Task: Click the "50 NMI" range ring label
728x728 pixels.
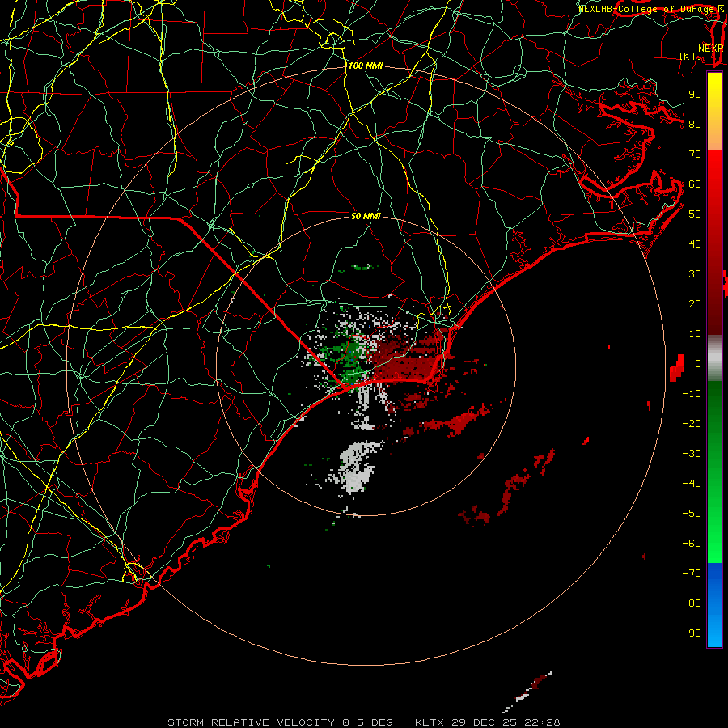Action: (x=366, y=216)
